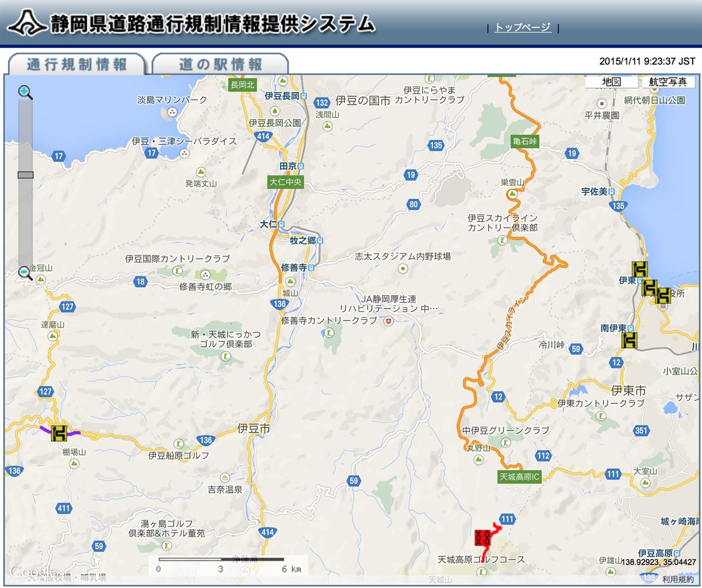702x588 pixels.
Task: Switch to the 道の駅情報 tab
Action: [x=220, y=64]
